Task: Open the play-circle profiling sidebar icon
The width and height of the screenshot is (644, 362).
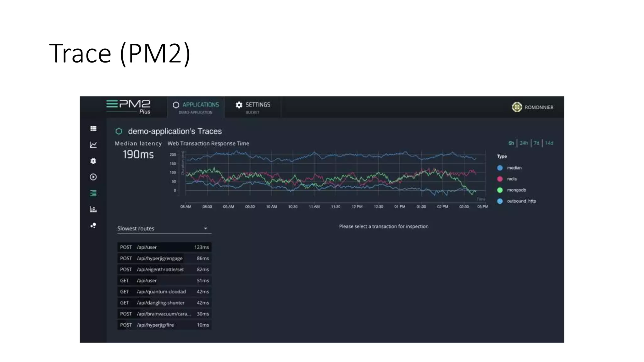Action: point(93,177)
